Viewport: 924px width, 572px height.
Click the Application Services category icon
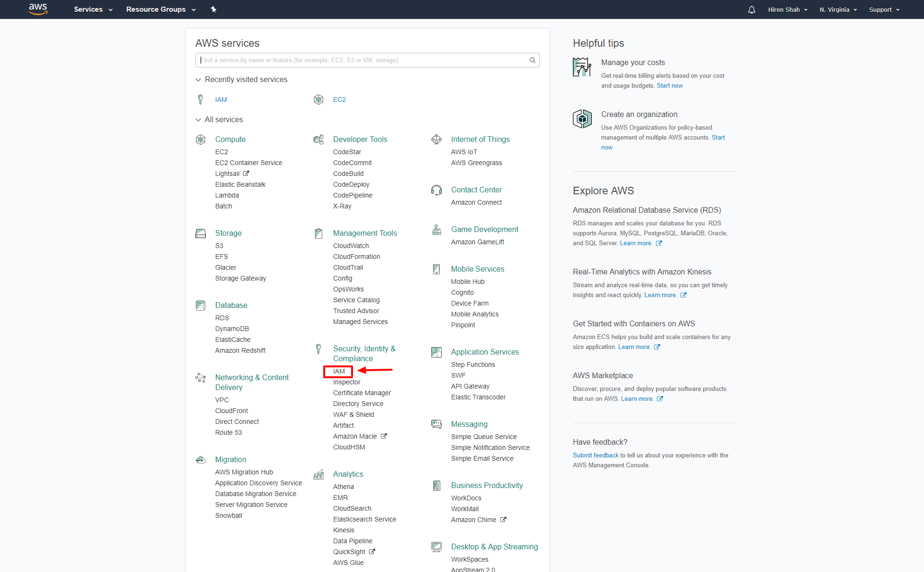coord(437,352)
